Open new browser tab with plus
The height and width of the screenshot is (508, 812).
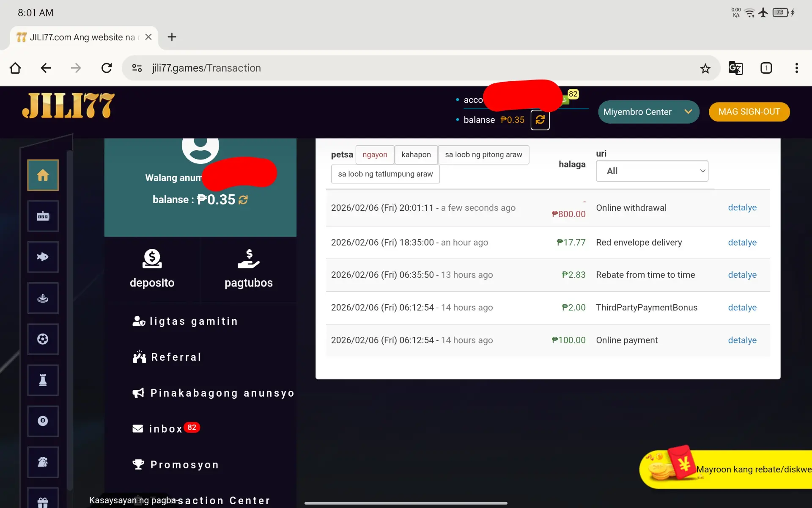pos(172,37)
